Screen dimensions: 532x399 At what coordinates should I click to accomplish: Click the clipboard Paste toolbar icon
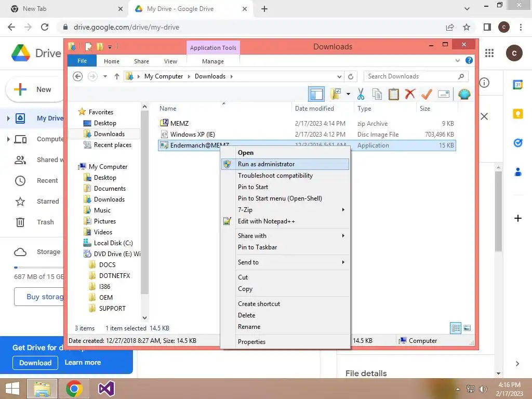click(x=394, y=94)
